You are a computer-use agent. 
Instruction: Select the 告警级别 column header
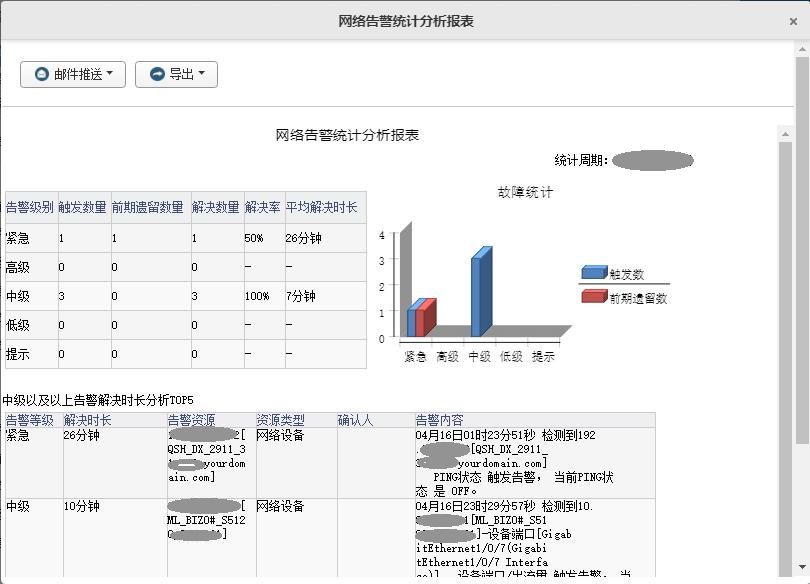tap(29, 204)
